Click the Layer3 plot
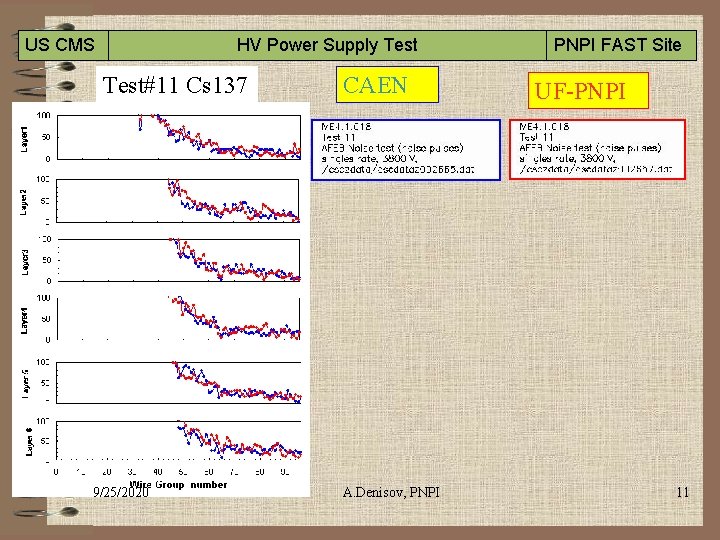The width and height of the screenshot is (720, 540). click(x=179, y=260)
